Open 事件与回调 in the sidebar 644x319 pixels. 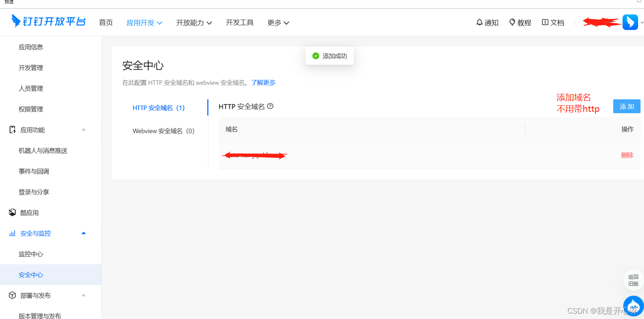(34, 171)
